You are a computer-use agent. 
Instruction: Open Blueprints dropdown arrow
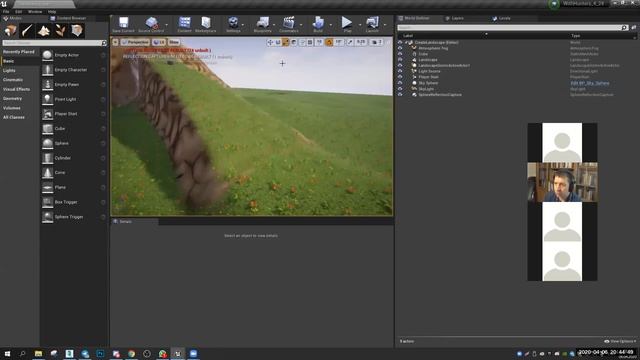point(273,25)
